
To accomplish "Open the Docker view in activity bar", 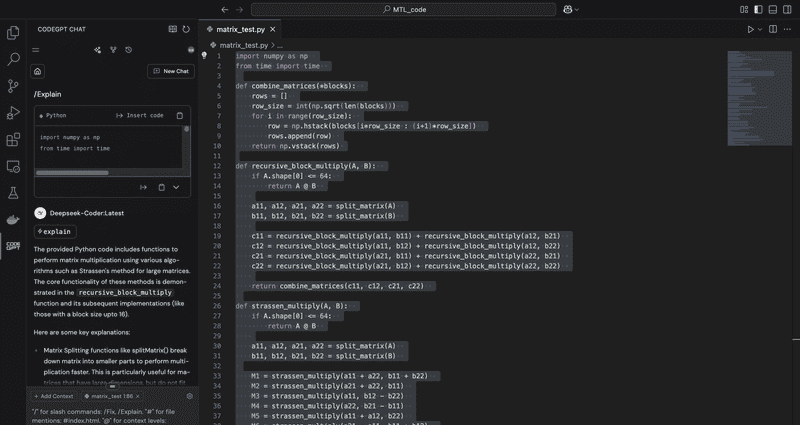I will (x=13, y=218).
